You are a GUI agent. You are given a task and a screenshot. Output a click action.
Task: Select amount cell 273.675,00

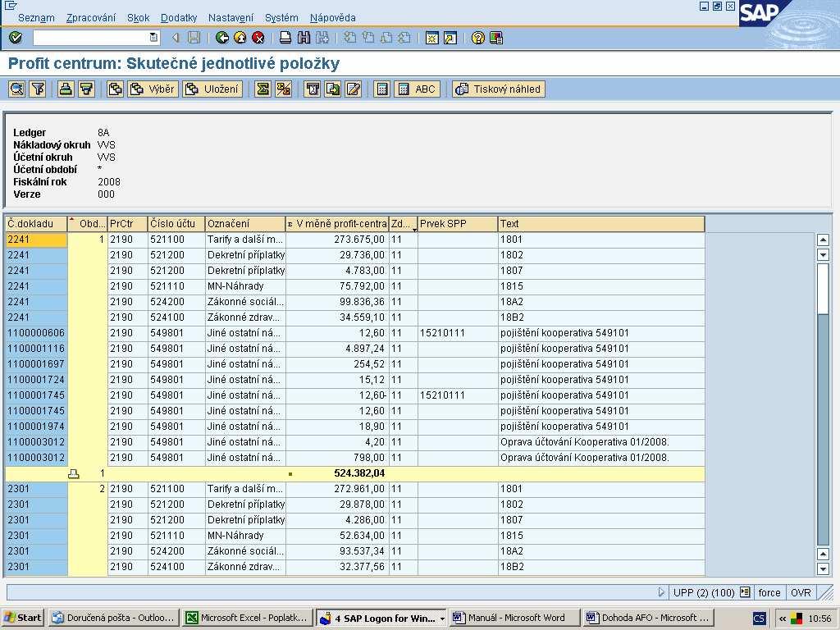337,240
